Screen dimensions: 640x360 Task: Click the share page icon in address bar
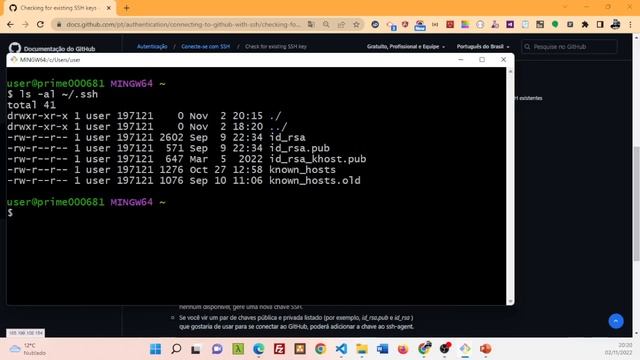pos(341,24)
